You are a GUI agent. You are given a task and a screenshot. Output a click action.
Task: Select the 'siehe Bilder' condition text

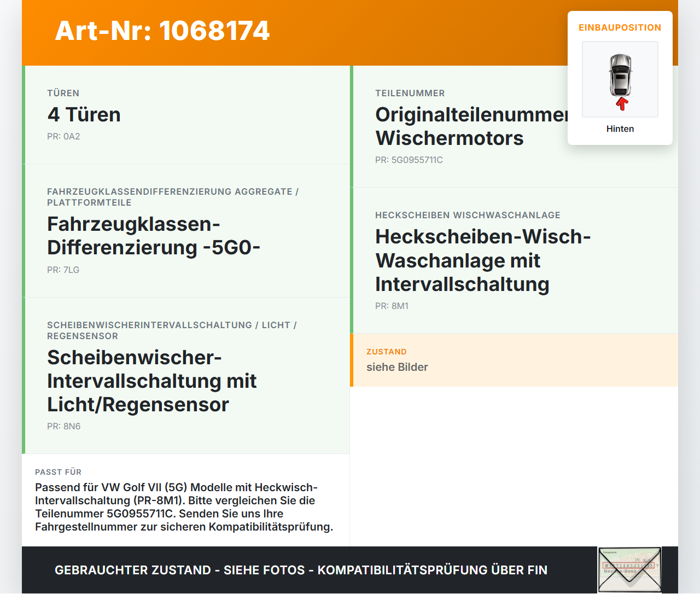397,367
